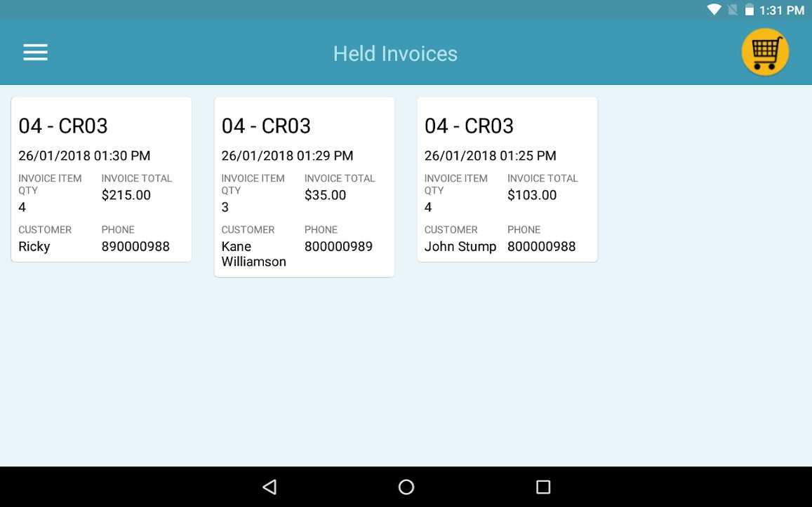
Task: Tap the clock showing 1:31 PM
Action: tap(782, 10)
